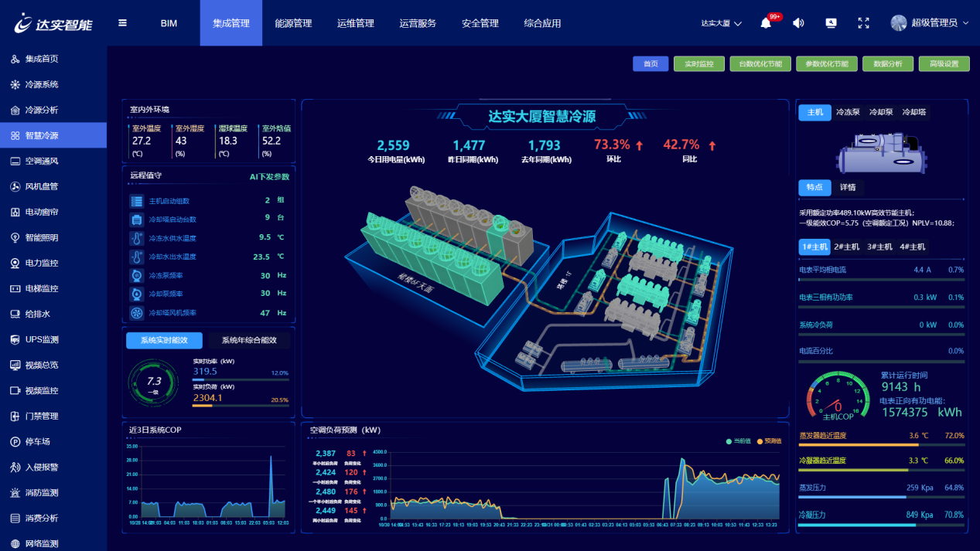Select 集成管理 top menu
The width and height of the screenshot is (980, 551).
tap(231, 23)
